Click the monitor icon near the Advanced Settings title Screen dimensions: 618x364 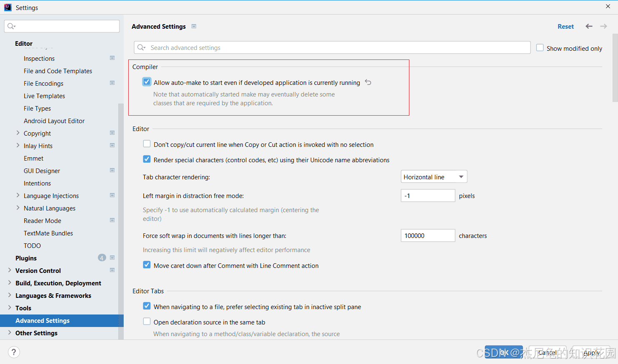click(x=194, y=26)
